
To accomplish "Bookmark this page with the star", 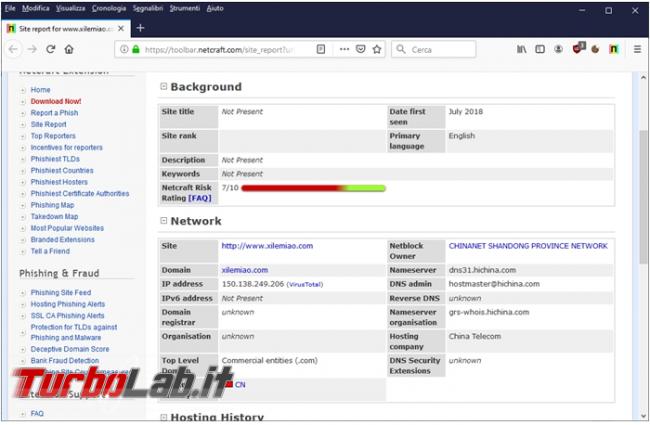I will click(377, 49).
